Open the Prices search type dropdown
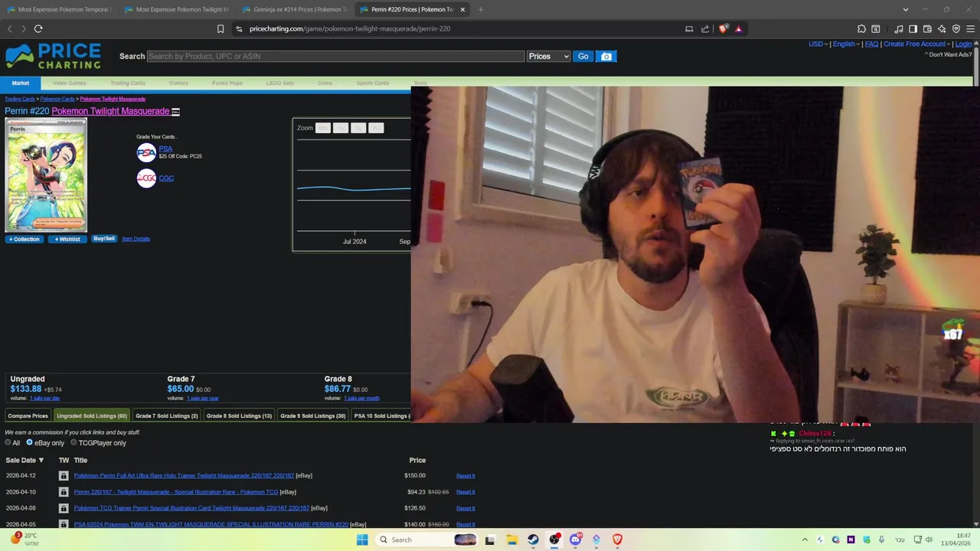This screenshot has width=980, height=551. point(548,56)
